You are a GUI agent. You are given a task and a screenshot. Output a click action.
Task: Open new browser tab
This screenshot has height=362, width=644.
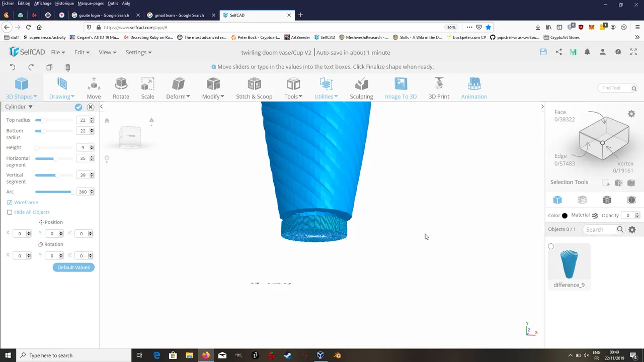[300, 15]
